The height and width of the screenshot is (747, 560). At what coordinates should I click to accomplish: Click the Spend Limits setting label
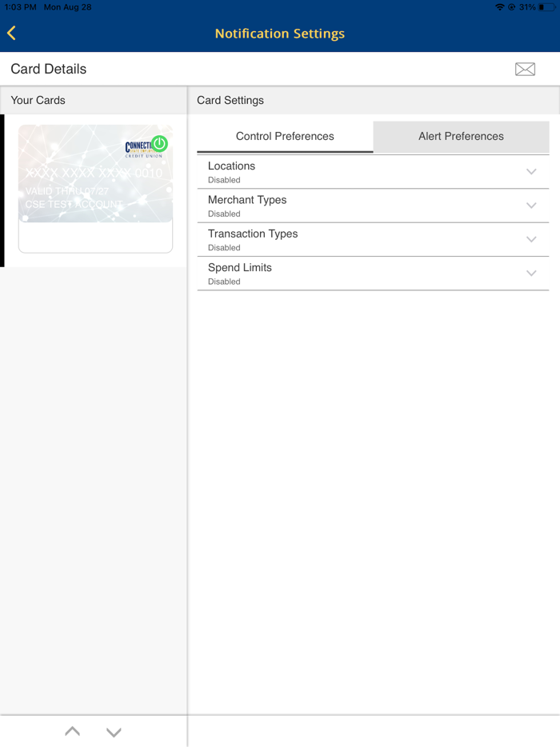240,268
